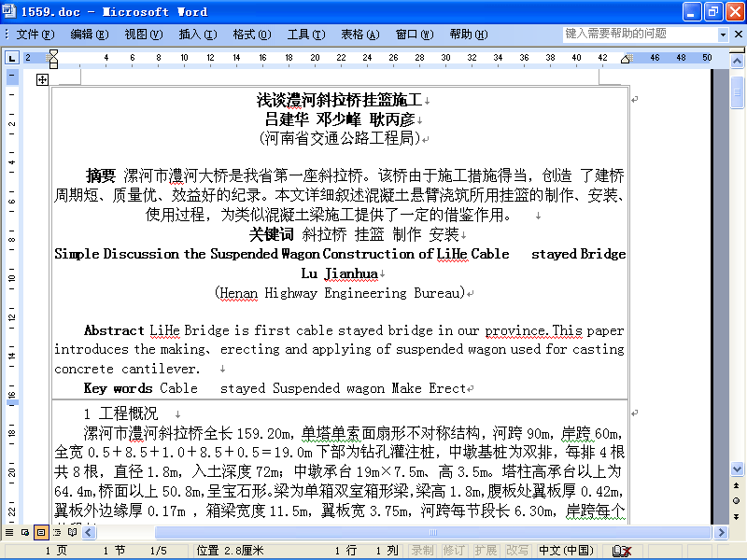Viewport: 747px width, 560px height.
Task: Click the horizontal scrollbar thumb
Action: [x=433, y=532]
